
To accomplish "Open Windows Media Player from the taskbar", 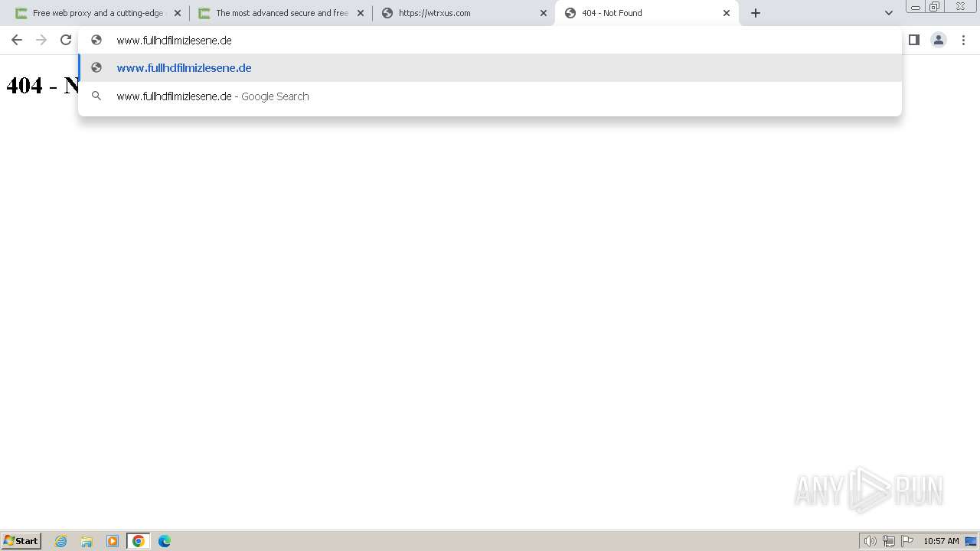I will click(113, 541).
